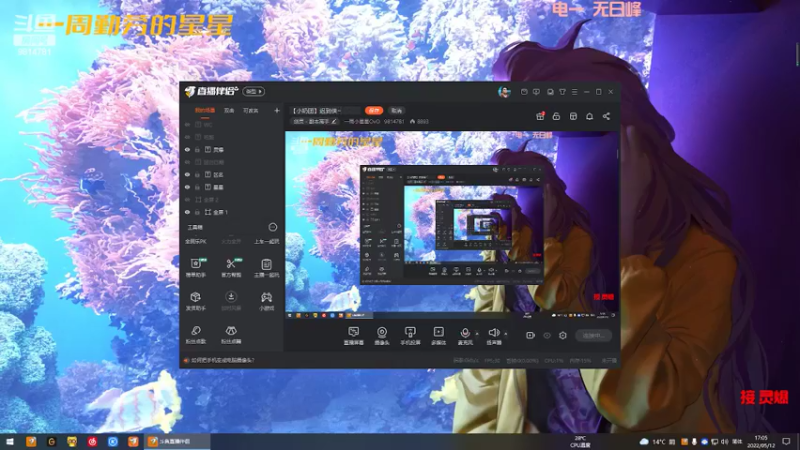Open the shop box icon beside the bell
Image resolution: width=800 pixels, height=450 pixels.
pos(573,116)
